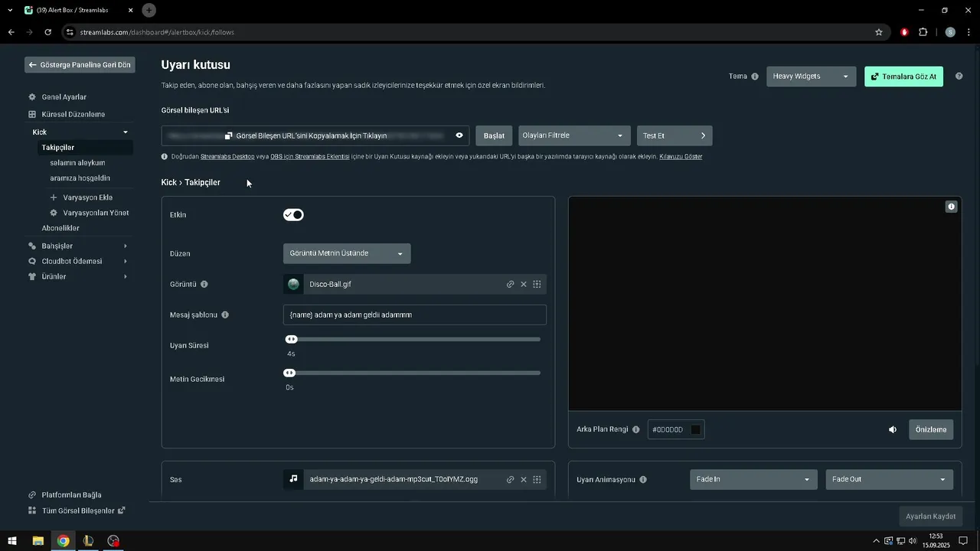
Task: Click the Temalara Göz At button
Action: (903, 77)
